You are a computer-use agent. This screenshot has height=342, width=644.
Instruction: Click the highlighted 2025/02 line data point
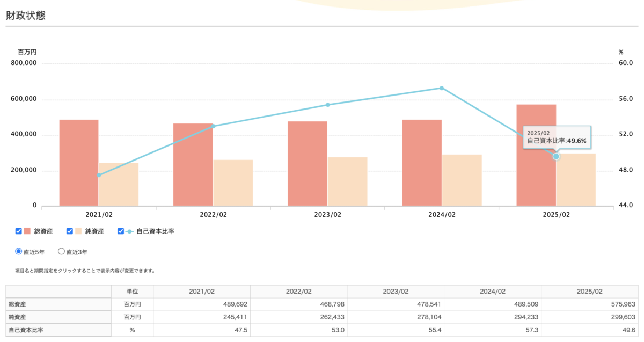pyautogui.click(x=556, y=156)
